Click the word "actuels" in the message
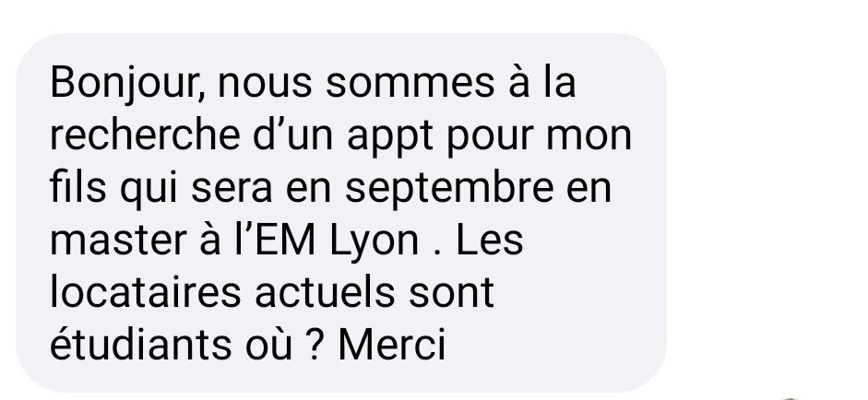The image size is (868, 400). (325, 293)
